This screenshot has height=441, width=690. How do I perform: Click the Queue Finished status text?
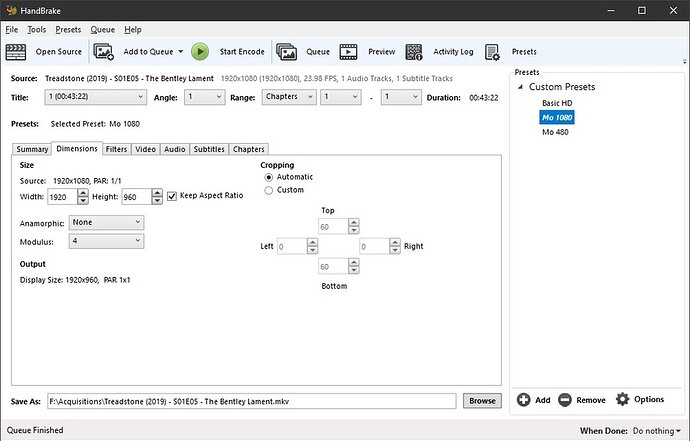(35, 430)
